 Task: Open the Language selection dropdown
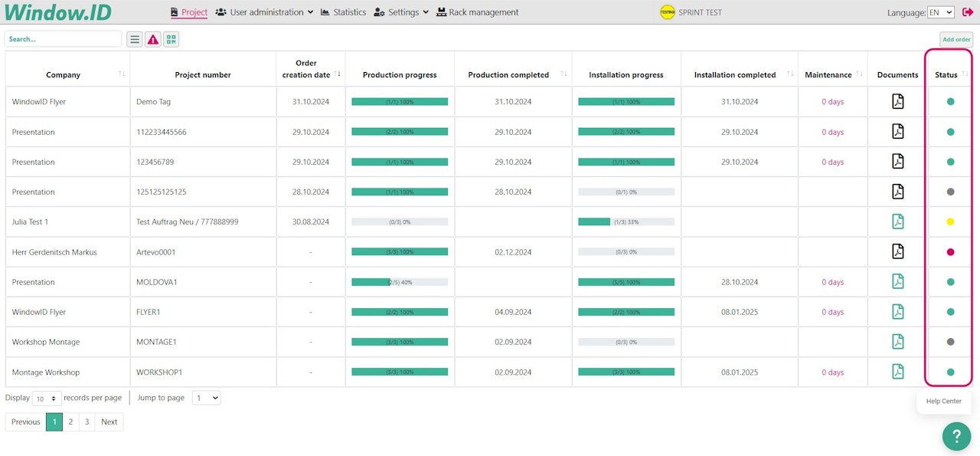click(x=940, y=12)
